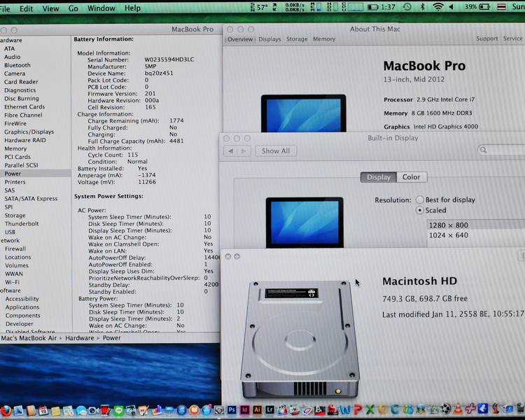Launch Adobe Illustrator from the Dock
This screenshot has height=420, width=525.
click(257, 410)
